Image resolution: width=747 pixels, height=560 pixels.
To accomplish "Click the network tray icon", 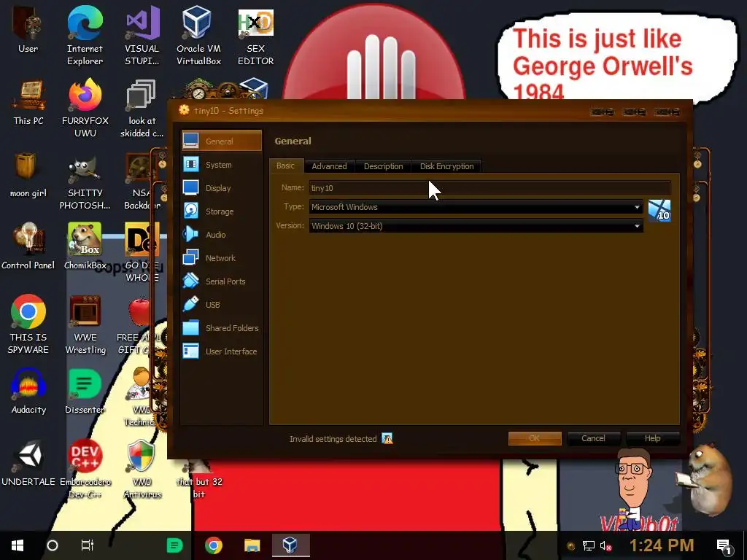I will tap(589, 545).
